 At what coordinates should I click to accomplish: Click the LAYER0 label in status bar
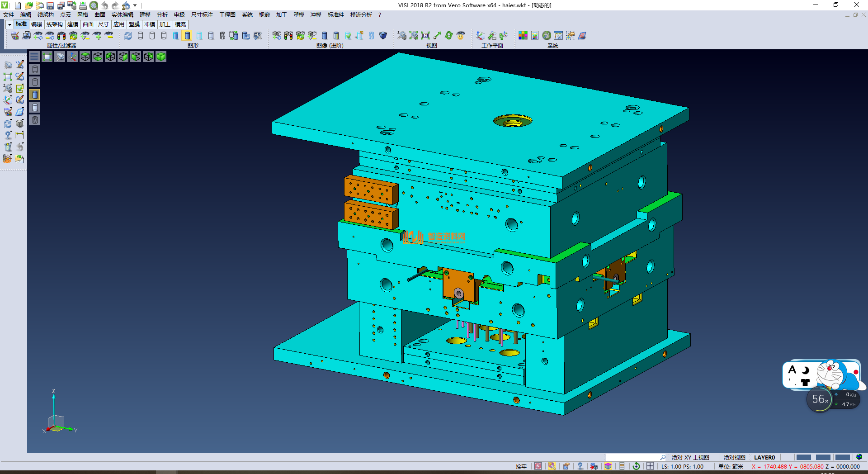pos(764,457)
